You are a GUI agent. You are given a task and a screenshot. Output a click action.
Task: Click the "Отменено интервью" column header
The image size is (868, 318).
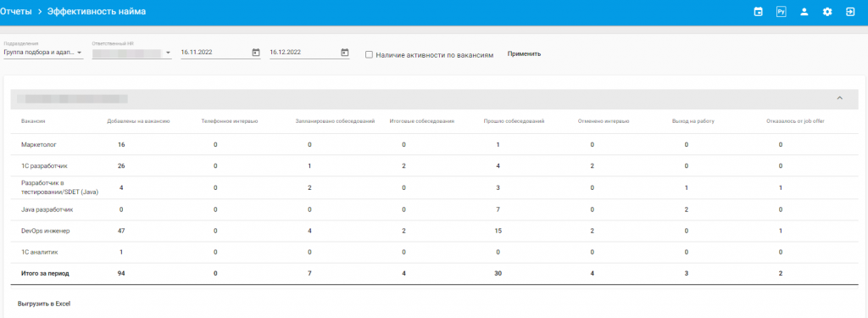603,120
